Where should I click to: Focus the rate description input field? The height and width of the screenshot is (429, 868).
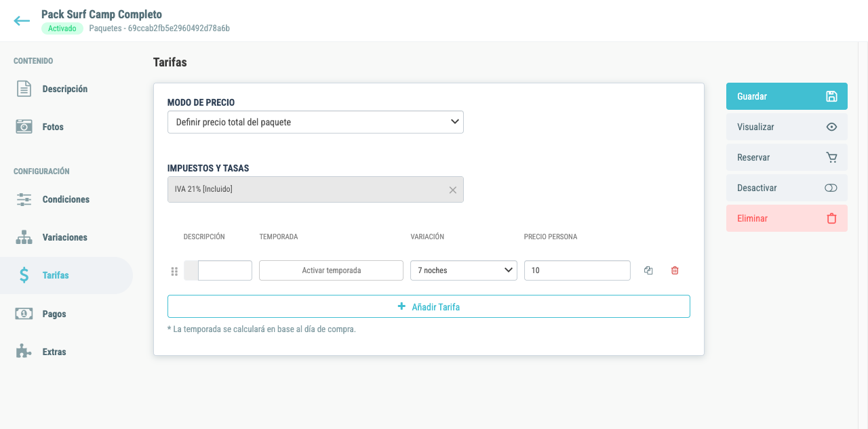point(225,270)
